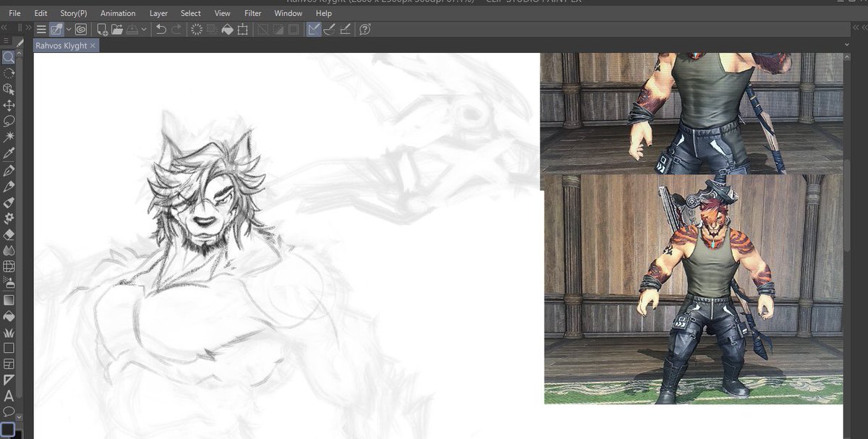Open the Filter menu
The image size is (868, 439).
[x=253, y=13]
